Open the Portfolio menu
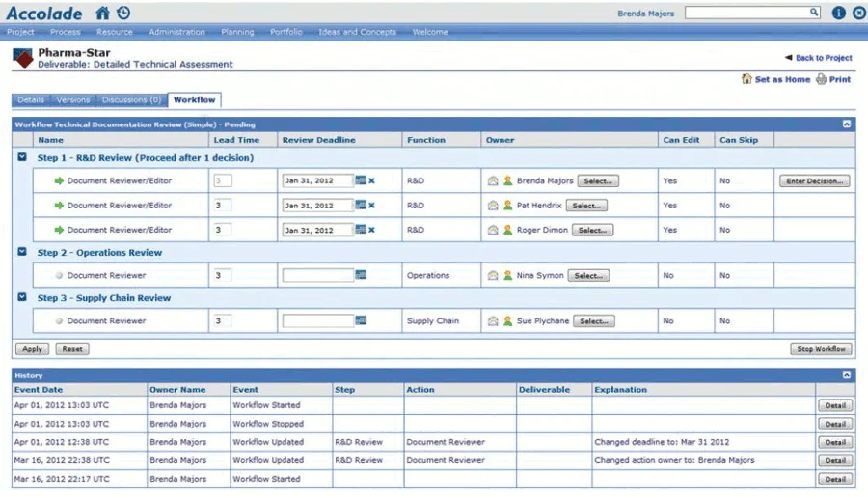Viewport: 868px width, 497px height. (286, 32)
